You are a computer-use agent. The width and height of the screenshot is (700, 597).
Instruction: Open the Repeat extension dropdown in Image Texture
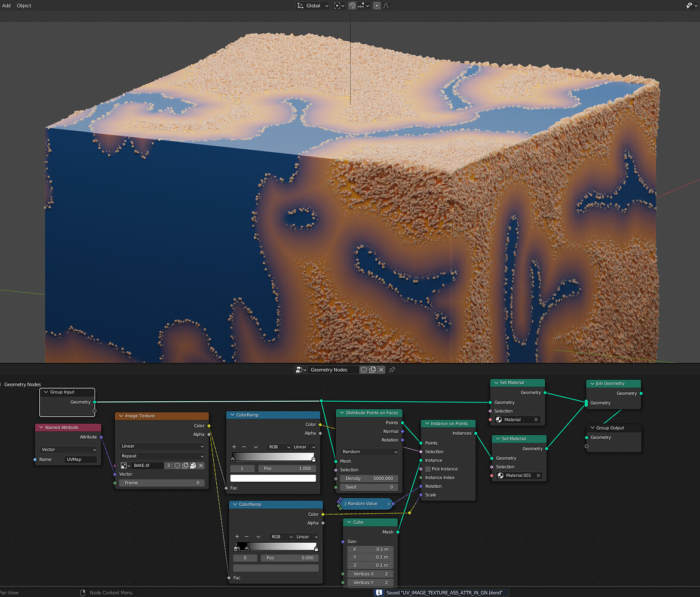[x=162, y=456]
